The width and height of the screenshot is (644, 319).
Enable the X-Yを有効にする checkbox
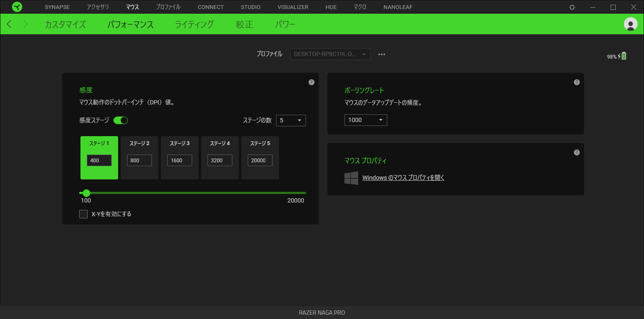[83, 214]
